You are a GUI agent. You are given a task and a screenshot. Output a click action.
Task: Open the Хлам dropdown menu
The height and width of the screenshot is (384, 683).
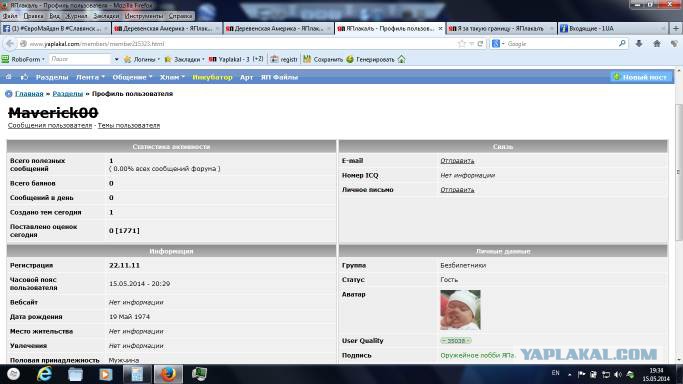point(172,77)
